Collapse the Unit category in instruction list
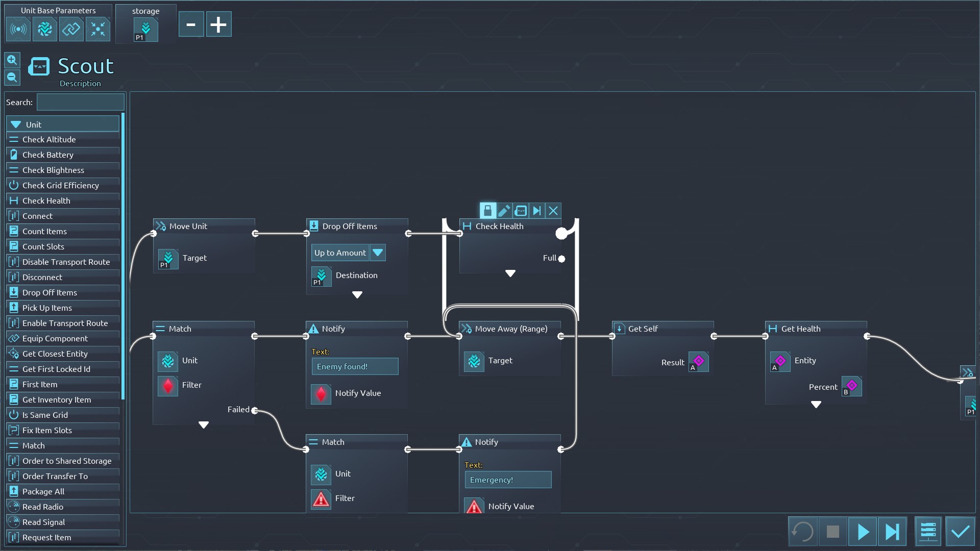This screenshot has height=551, width=980. (x=16, y=124)
